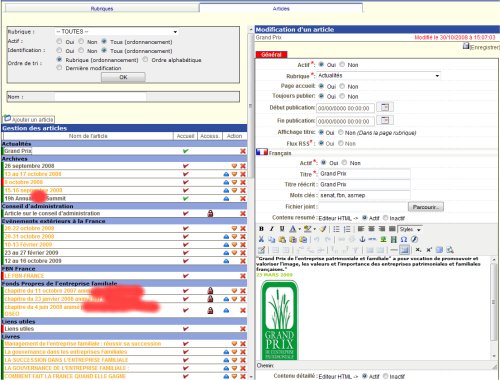Click the Titre input field
500x380 pixels.
click(x=364, y=174)
